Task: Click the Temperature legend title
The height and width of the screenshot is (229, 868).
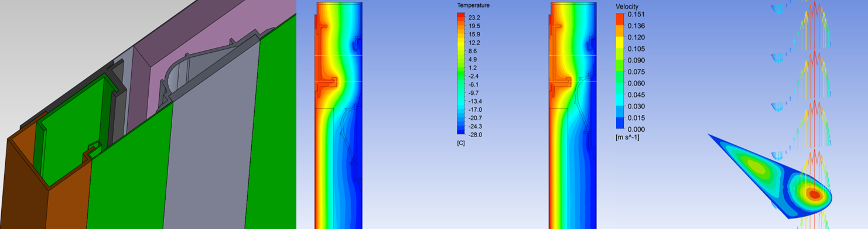Action: 473,5
